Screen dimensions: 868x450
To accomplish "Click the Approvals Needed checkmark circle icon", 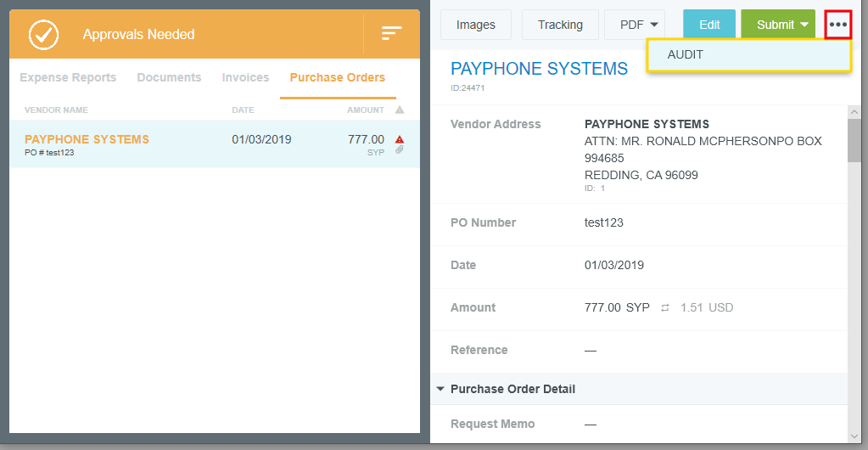I will [43, 34].
